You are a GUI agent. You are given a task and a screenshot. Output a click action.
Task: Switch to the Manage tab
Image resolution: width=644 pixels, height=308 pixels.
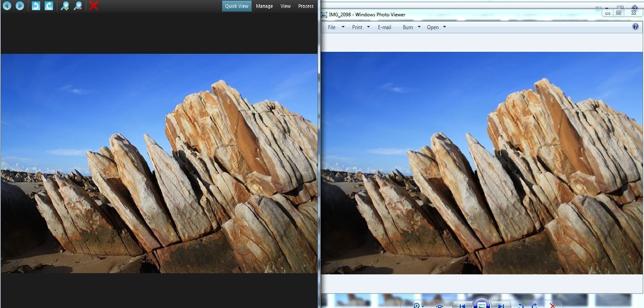[264, 6]
